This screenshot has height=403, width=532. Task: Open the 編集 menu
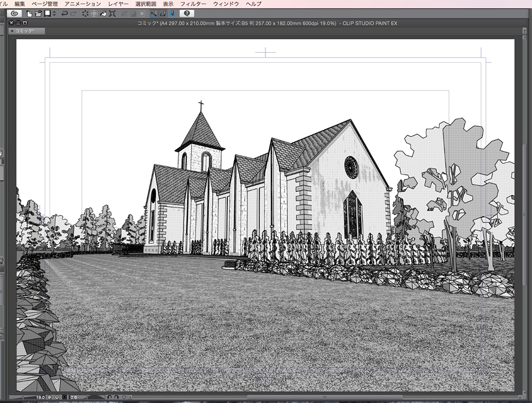pos(20,4)
